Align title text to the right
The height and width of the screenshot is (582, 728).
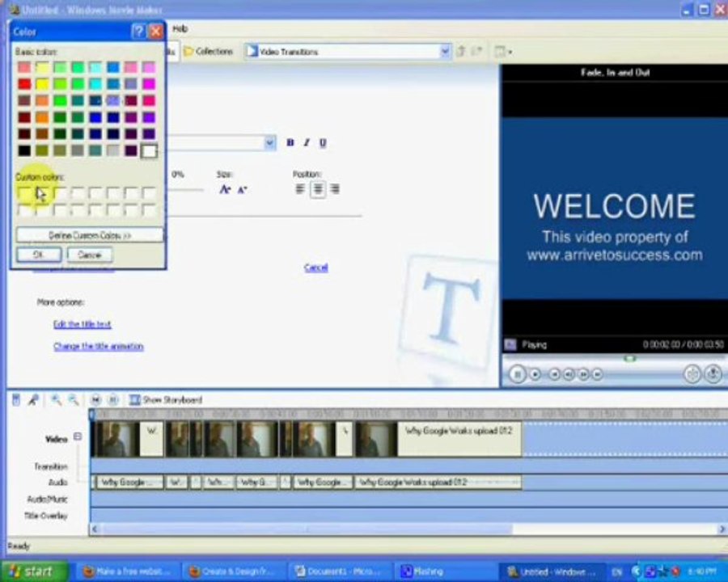[335, 189]
